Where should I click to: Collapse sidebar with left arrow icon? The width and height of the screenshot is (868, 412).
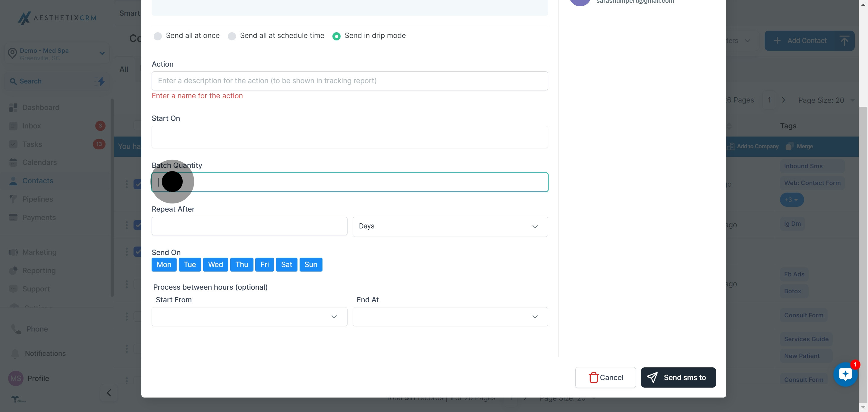[x=109, y=393]
